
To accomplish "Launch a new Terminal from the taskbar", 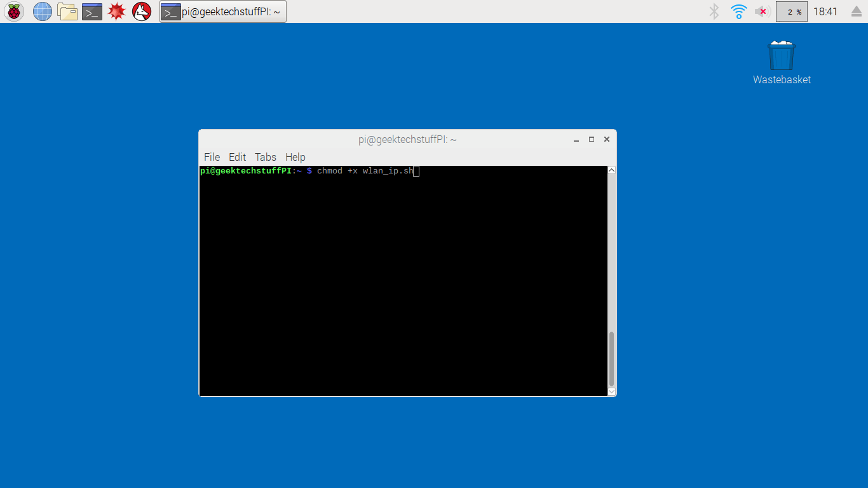I will click(92, 11).
